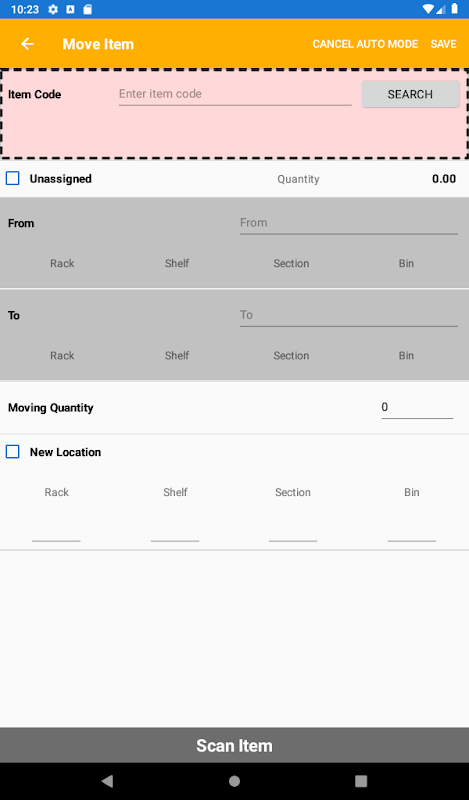Image resolution: width=469 pixels, height=800 pixels.
Task: Click the Move Item title
Action: pyautogui.click(x=98, y=44)
